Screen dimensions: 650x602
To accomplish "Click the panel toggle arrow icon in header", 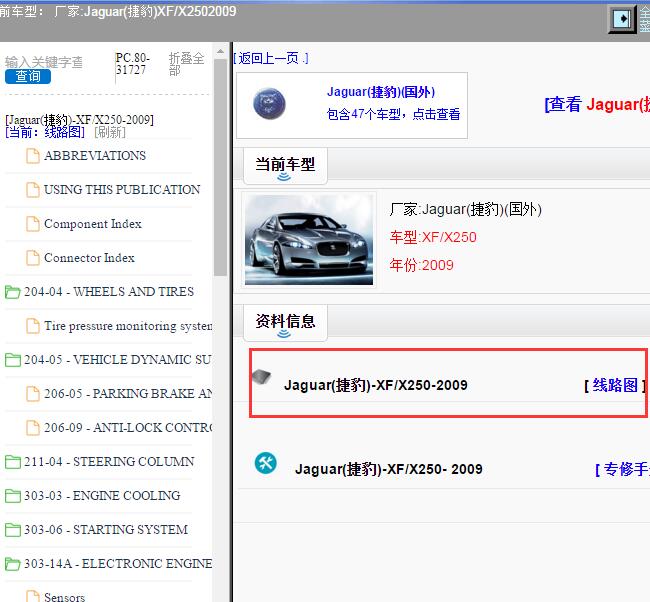I will pyautogui.click(x=622, y=19).
